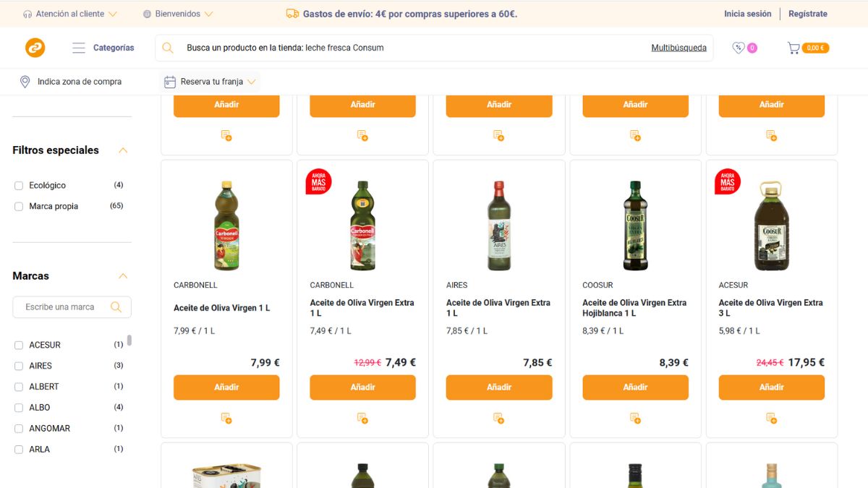Click the discounts percentage icon
Image resolution: width=868 pixels, height=488 pixels.
[x=739, y=47]
